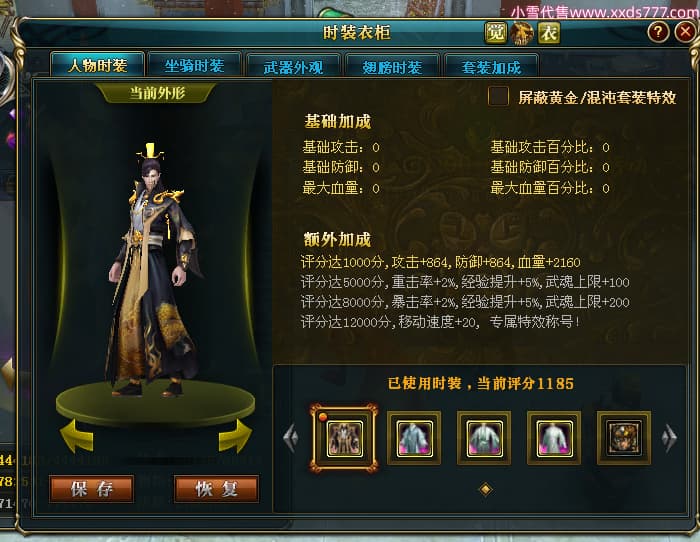Switch to 武器外观 tab
This screenshot has width=700, height=542.
tap(293, 67)
